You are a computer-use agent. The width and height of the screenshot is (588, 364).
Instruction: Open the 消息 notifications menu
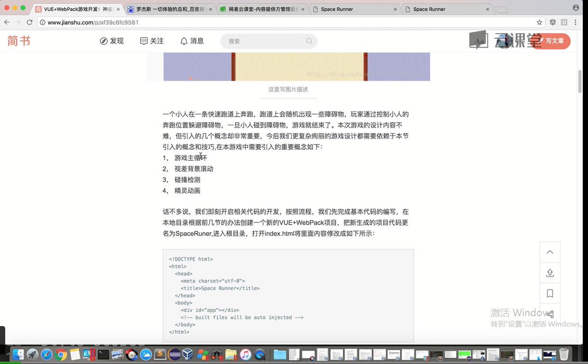pos(192,41)
